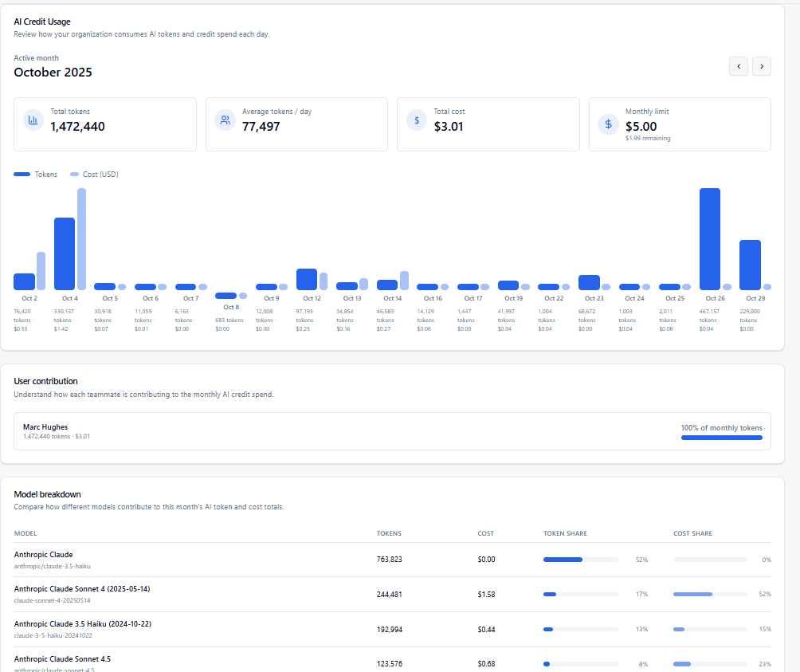800x672 pixels.
Task: Click the next month chevron arrow
Action: 761,66
